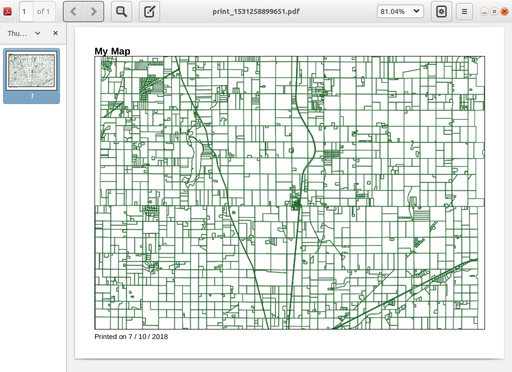Select the page number input field
512x372 pixels.
point(26,11)
